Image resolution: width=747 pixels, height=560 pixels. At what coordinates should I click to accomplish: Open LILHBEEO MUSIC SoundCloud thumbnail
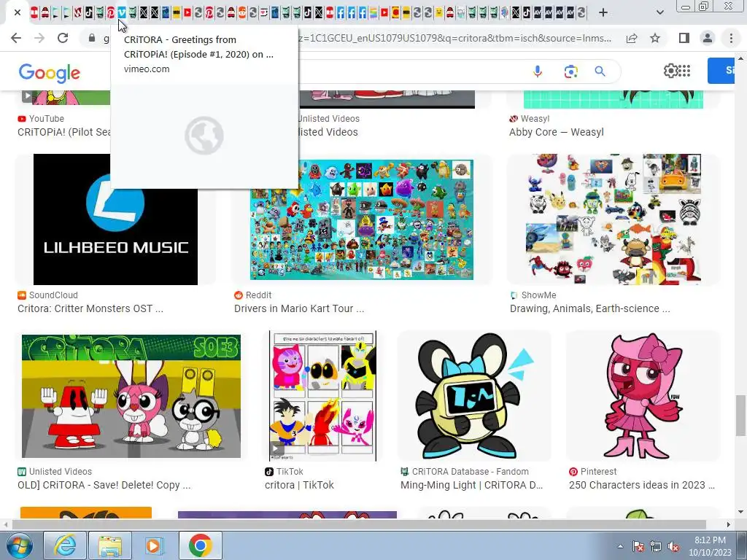[115, 219]
